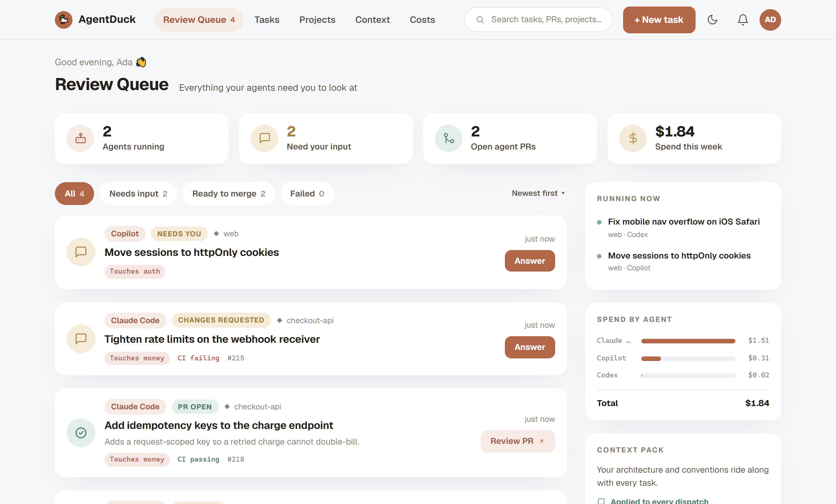Click the Total $1.84 amount
836x504 pixels.
tap(757, 403)
